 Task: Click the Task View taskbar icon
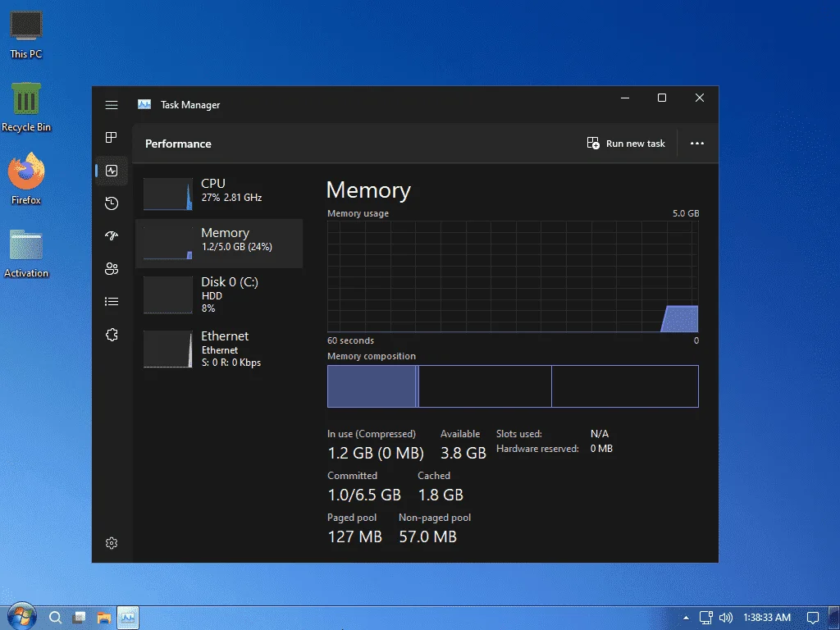pyautogui.click(x=80, y=618)
